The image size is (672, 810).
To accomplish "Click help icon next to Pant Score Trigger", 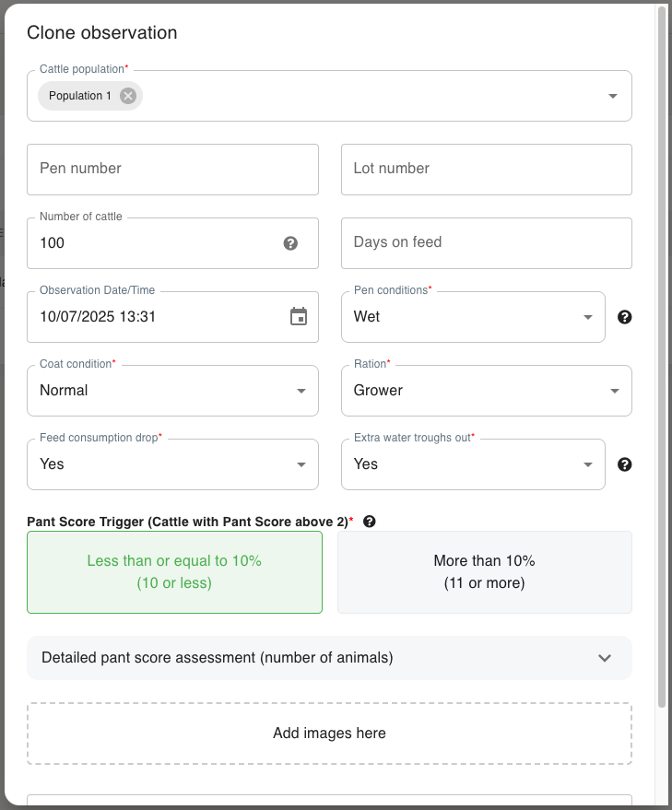I will pos(370,522).
